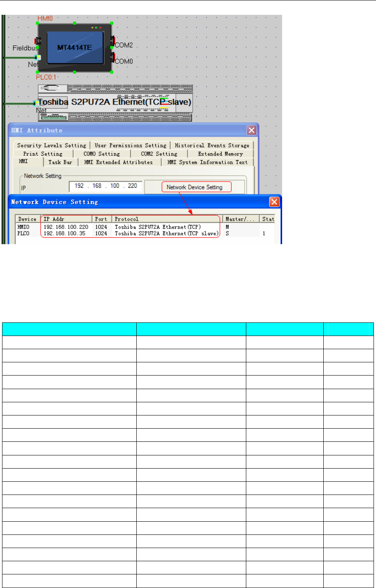Close the Network Device Setting dialog
376x588 pixels.
[274, 202]
